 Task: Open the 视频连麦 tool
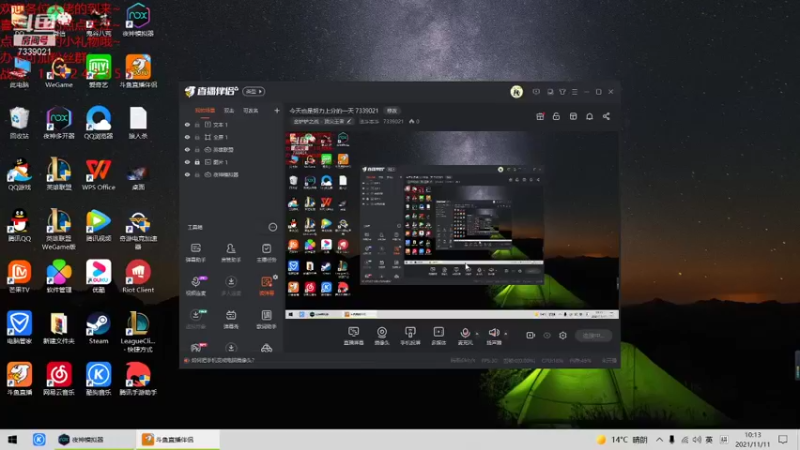click(196, 286)
